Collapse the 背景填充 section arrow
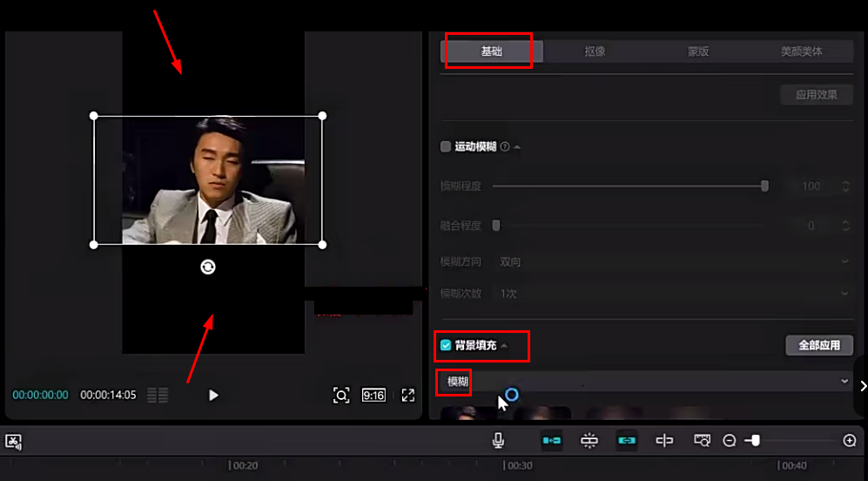 (504, 346)
